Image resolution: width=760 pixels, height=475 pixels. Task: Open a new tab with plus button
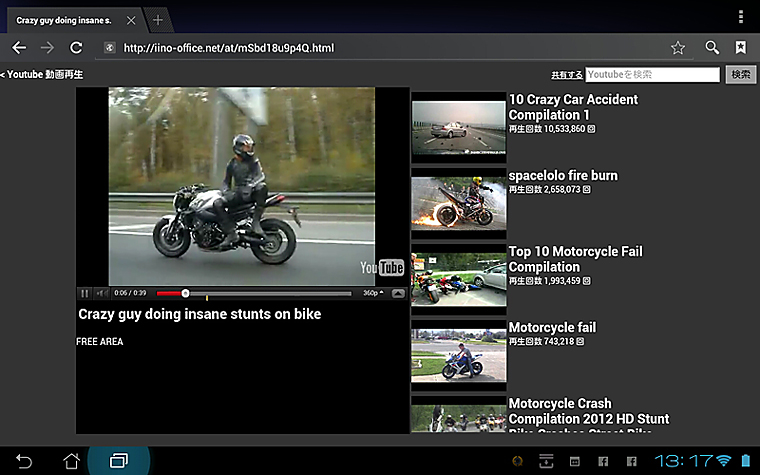158,20
